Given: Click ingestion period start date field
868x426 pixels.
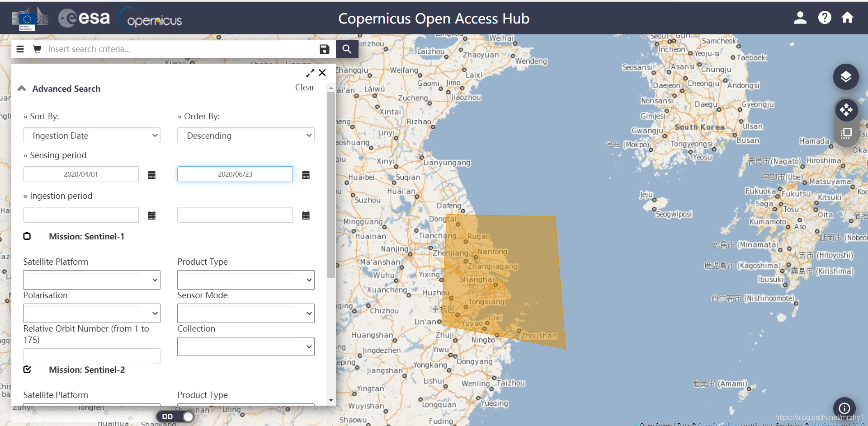Looking at the screenshot, I should click(81, 215).
